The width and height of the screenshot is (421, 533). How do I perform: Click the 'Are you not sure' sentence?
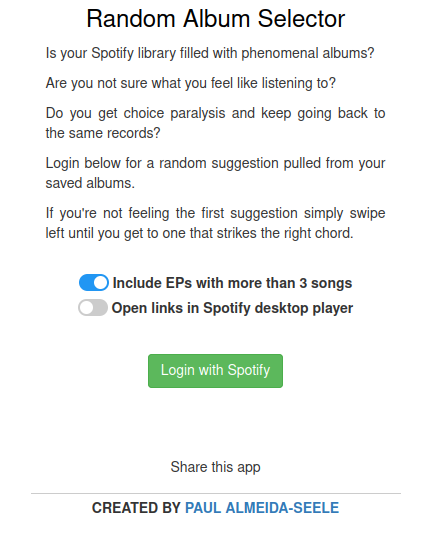point(191,83)
